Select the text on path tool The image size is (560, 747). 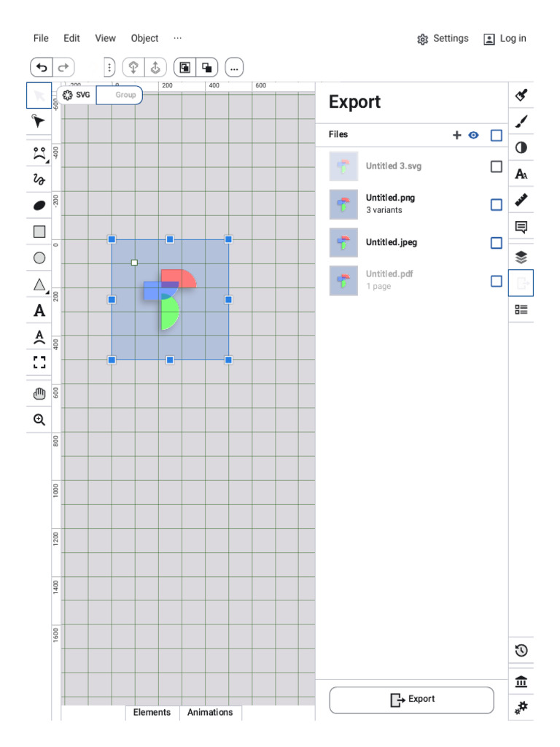tap(39, 337)
